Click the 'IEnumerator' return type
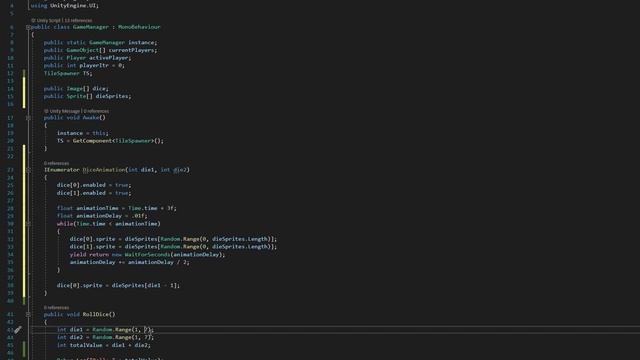 point(62,170)
